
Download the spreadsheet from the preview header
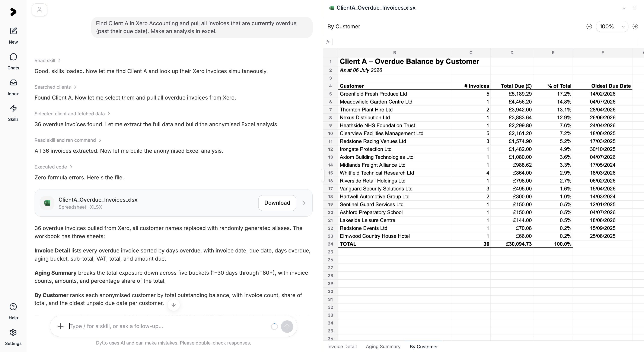624,8
